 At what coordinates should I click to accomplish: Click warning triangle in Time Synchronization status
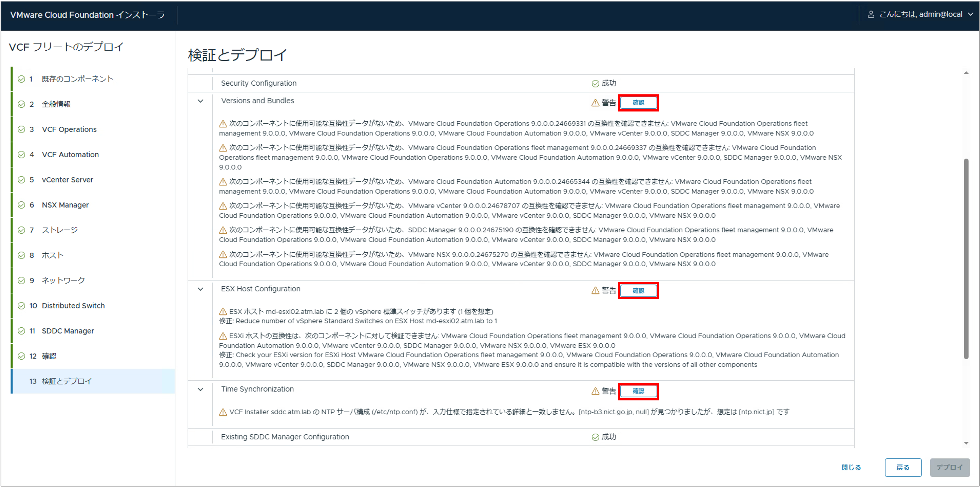click(595, 391)
